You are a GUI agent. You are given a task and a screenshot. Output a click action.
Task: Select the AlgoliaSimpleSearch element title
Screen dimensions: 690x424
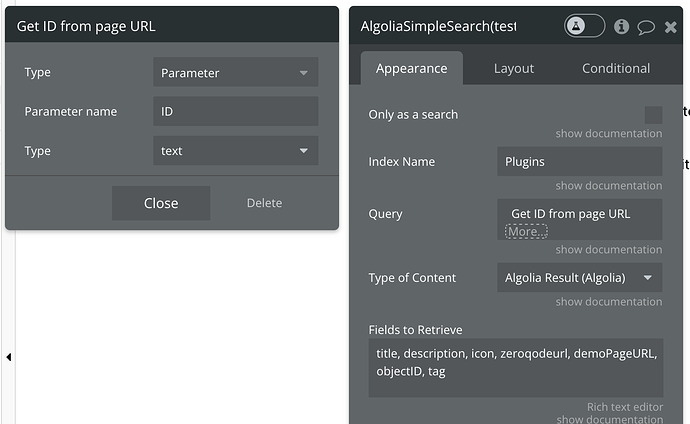coord(438,26)
